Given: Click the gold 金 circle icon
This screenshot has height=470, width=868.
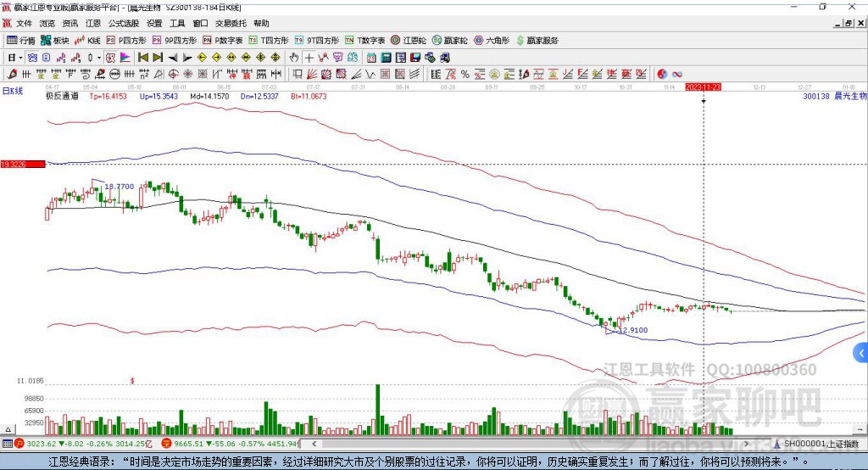Looking at the screenshot, I should [494, 75].
